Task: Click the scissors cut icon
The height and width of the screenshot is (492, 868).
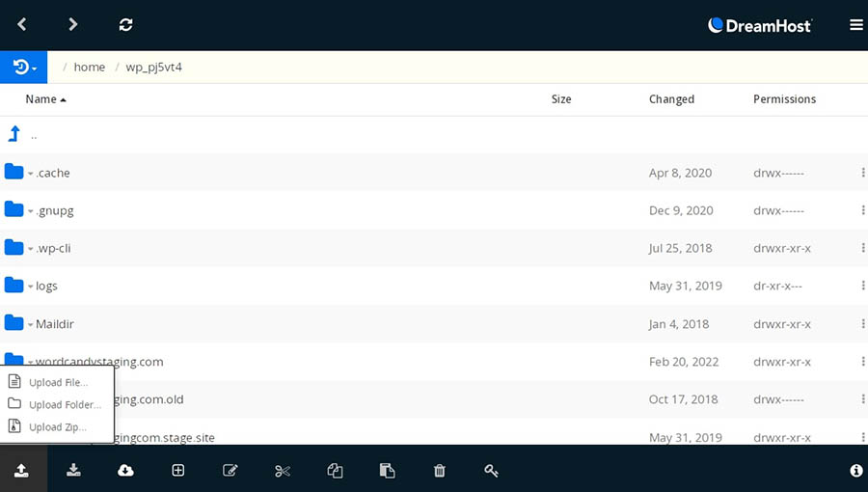Action: pyautogui.click(x=282, y=471)
